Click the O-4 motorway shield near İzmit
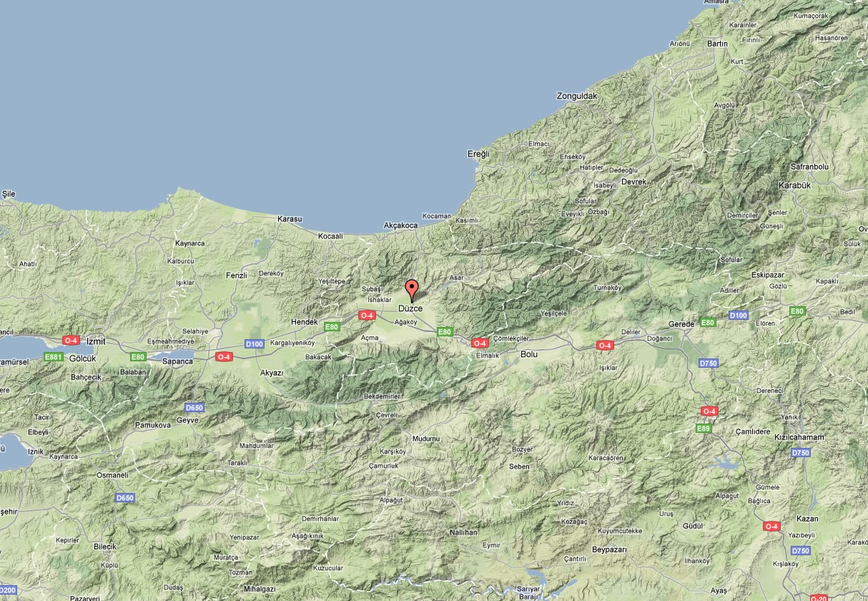The width and height of the screenshot is (868, 601). tap(71, 341)
